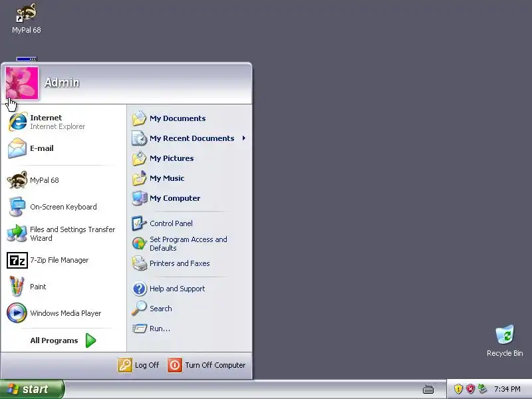Open the On-Screen Keyboard program icon

pos(17,207)
